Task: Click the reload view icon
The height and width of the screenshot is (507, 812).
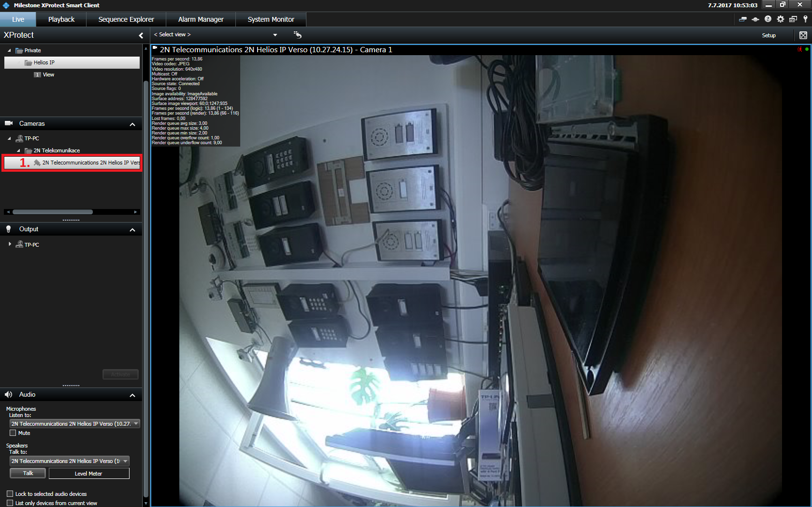Action: coord(297,35)
